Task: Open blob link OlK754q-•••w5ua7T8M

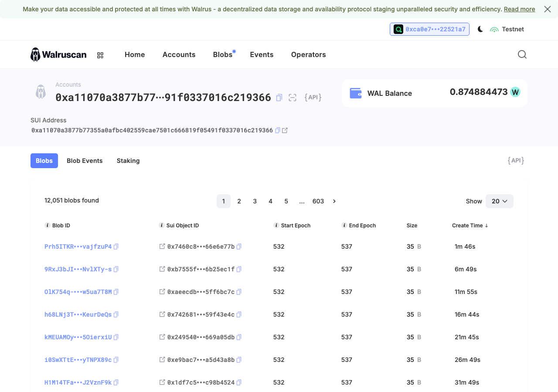Action: point(78,292)
